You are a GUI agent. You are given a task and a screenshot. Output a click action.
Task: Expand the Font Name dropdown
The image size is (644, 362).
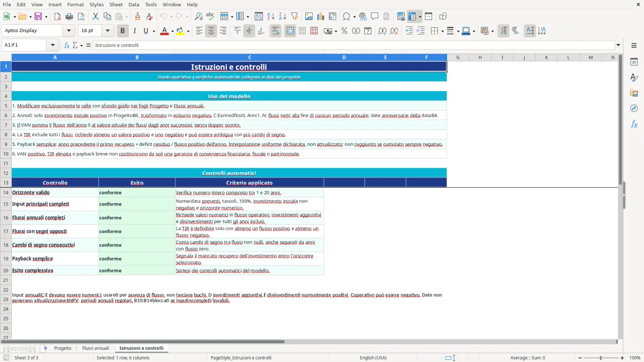[x=69, y=31]
